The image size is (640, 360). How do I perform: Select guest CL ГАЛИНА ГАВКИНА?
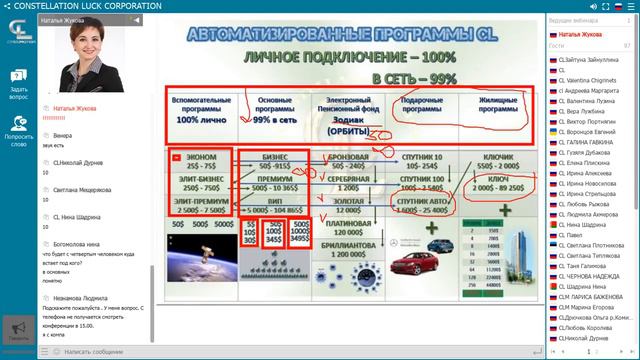586,142
